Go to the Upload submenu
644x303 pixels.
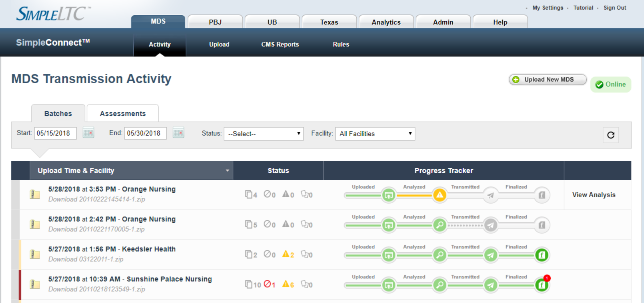coord(219,44)
